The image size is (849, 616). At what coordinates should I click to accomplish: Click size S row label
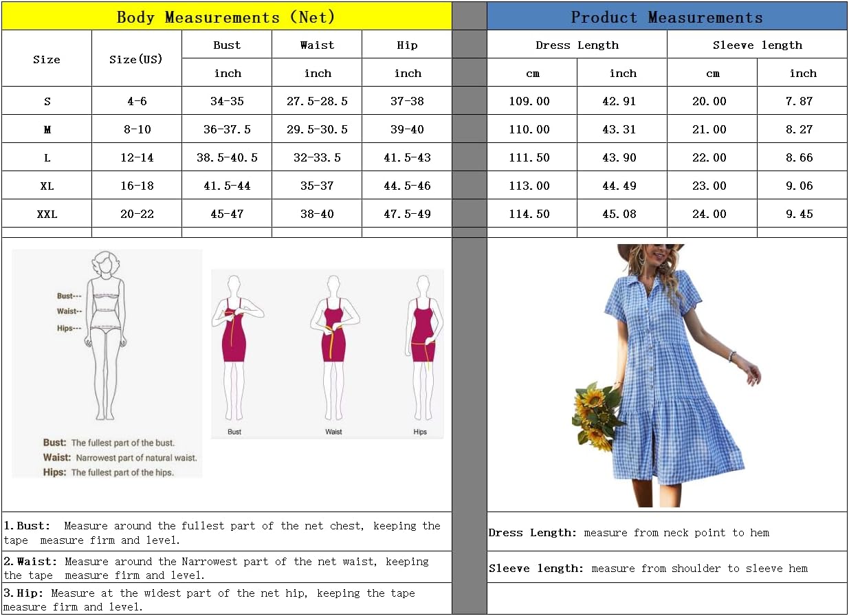pos(47,101)
